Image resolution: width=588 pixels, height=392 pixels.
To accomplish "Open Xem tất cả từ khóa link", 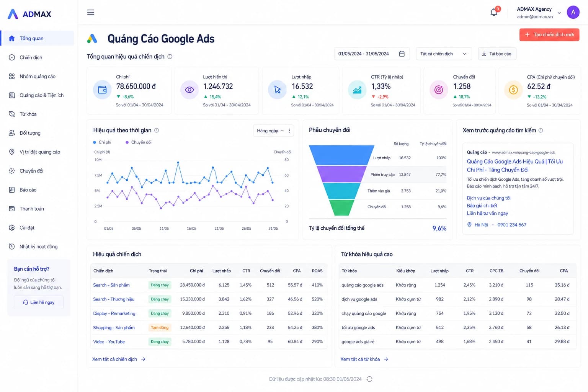I will [x=364, y=359].
